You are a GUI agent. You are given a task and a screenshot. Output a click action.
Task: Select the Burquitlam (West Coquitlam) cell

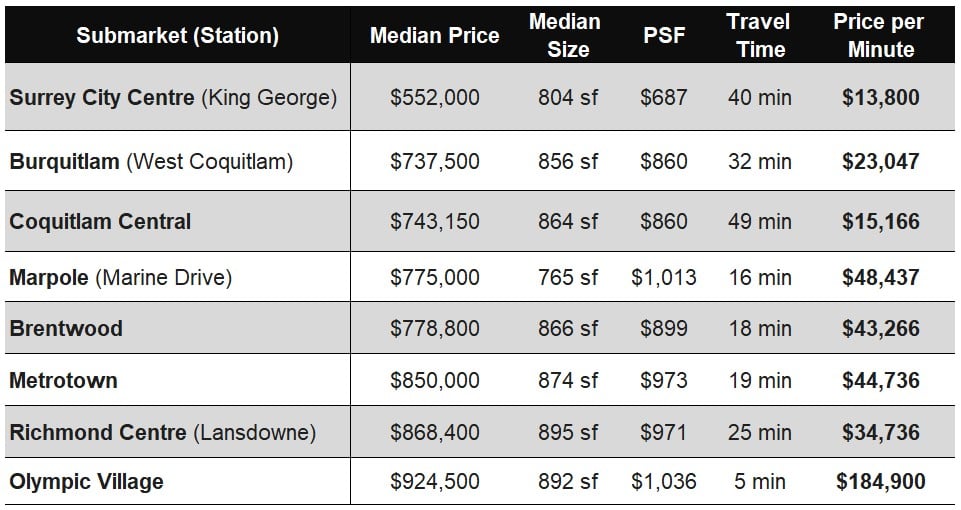coord(151,161)
